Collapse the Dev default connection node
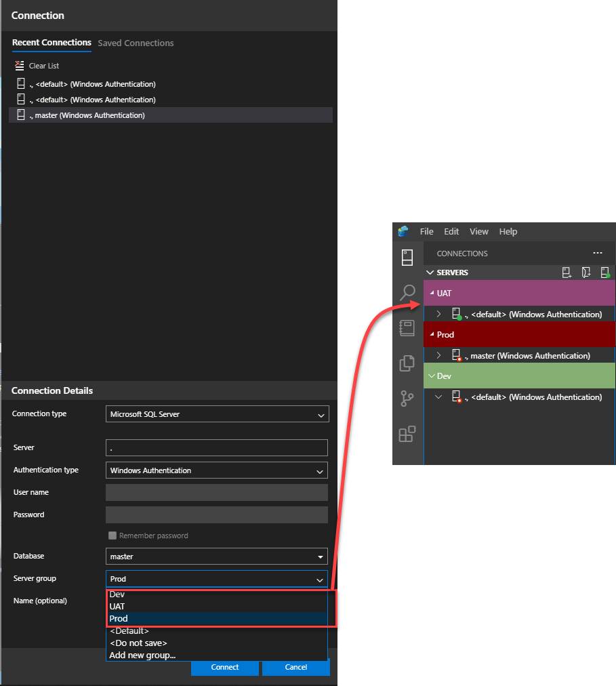The height and width of the screenshot is (686, 616). point(438,397)
